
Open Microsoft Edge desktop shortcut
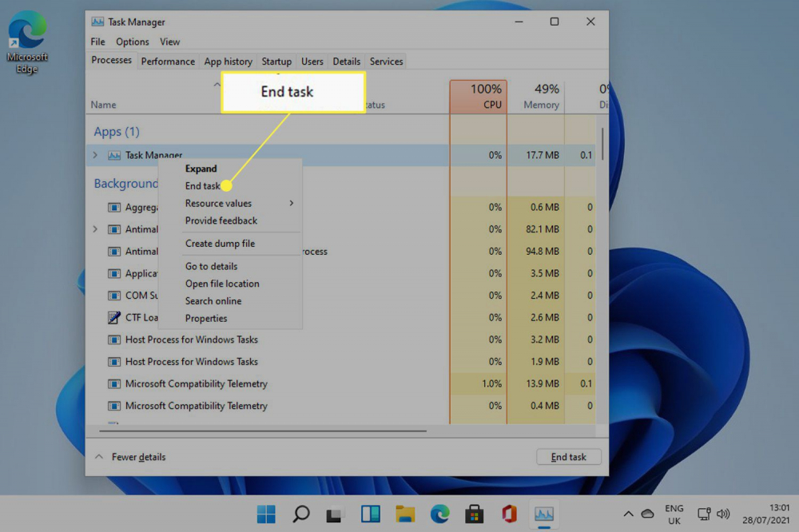coord(27,43)
